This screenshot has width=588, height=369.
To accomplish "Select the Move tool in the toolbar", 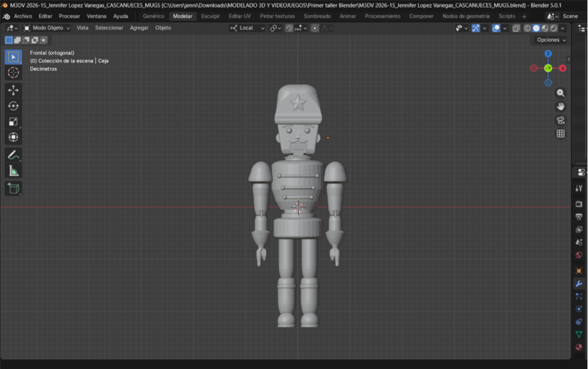I will (x=13, y=90).
